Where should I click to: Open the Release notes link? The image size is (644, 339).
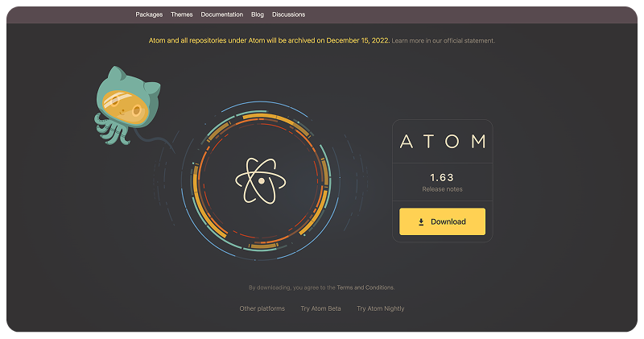tap(442, 189)
